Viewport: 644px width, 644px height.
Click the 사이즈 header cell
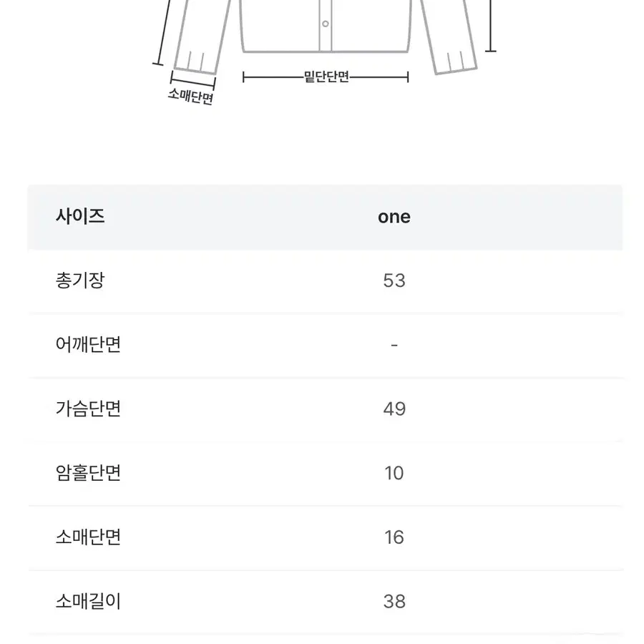pos(80,216)
